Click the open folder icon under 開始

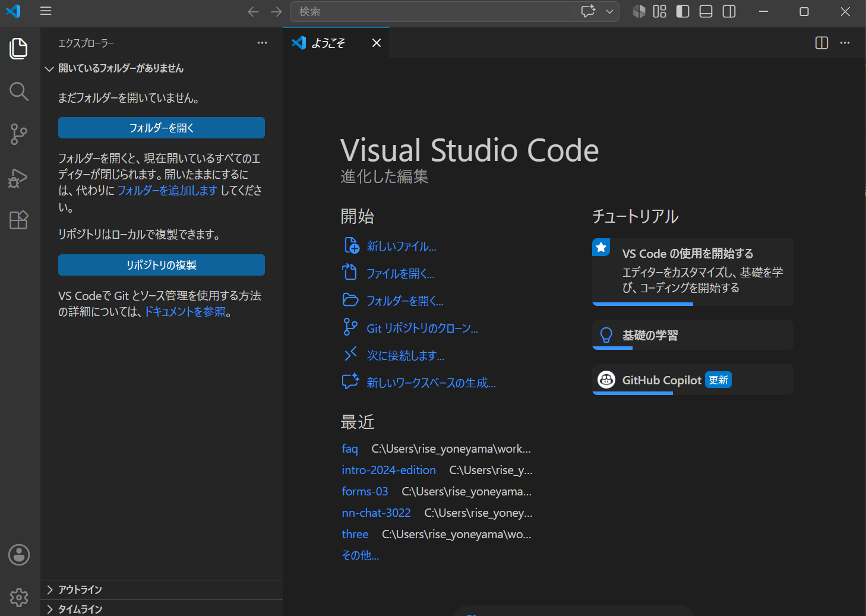(350, 299)
